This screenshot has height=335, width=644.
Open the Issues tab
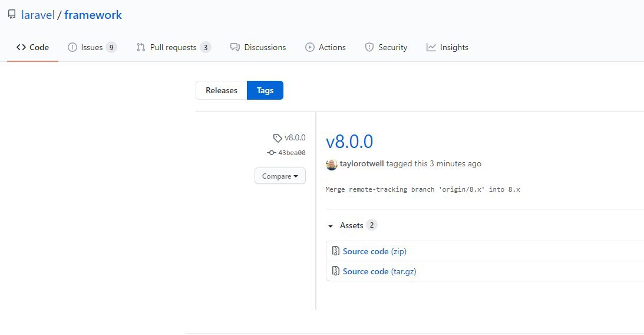coord(92,47)
